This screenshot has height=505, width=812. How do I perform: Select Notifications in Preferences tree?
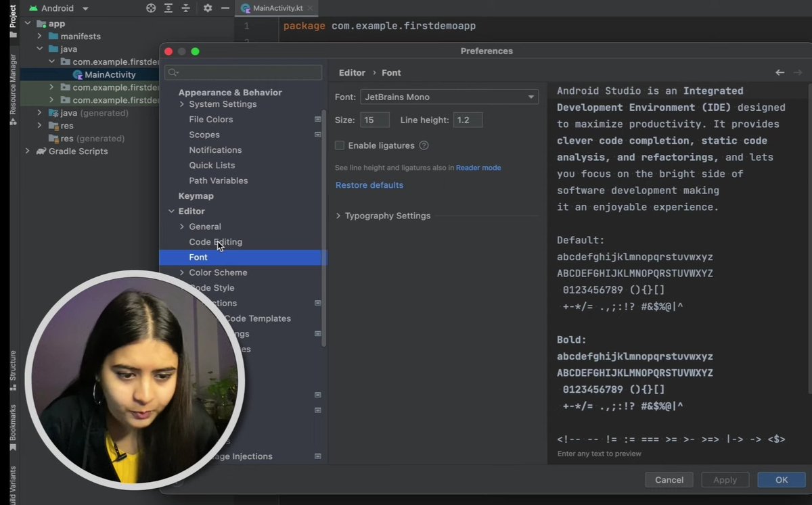point(215,150)
